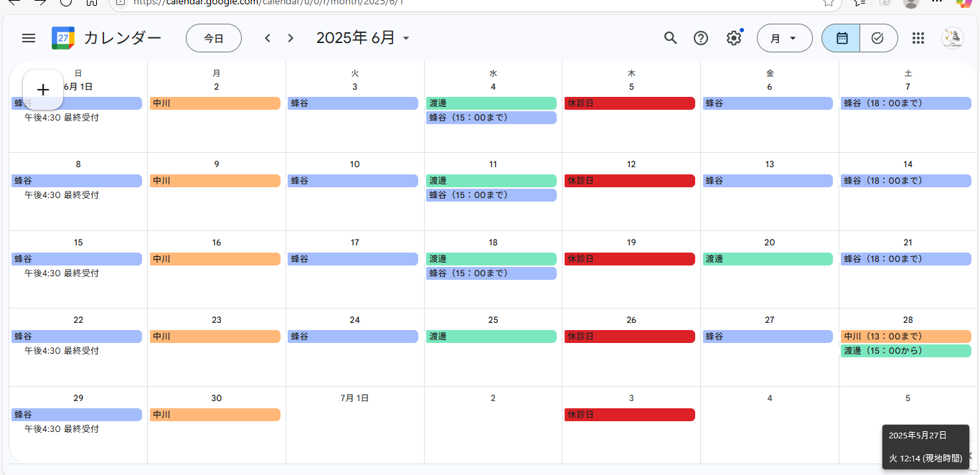Click the 今日 button

(214, 38)
